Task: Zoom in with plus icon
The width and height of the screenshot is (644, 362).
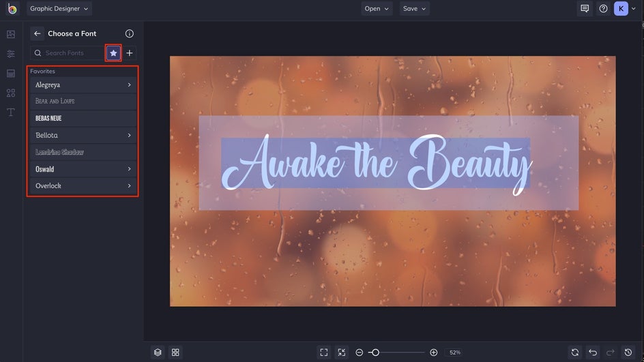Action: pos(434,352)
